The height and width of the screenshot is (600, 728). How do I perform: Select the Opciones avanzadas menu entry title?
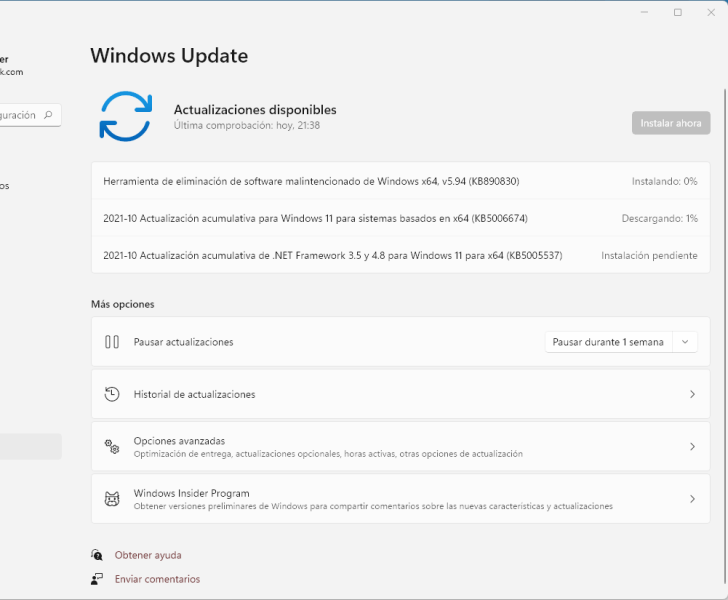click(179, 440)
